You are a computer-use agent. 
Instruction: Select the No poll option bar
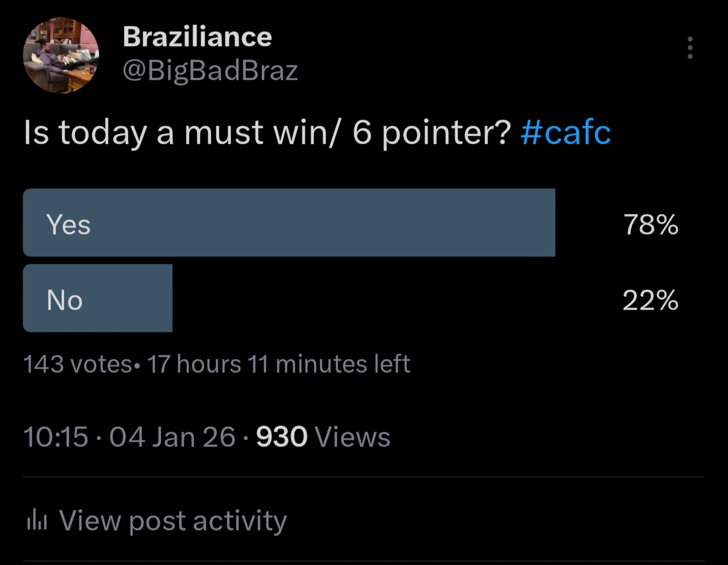(x=98, y=298)
